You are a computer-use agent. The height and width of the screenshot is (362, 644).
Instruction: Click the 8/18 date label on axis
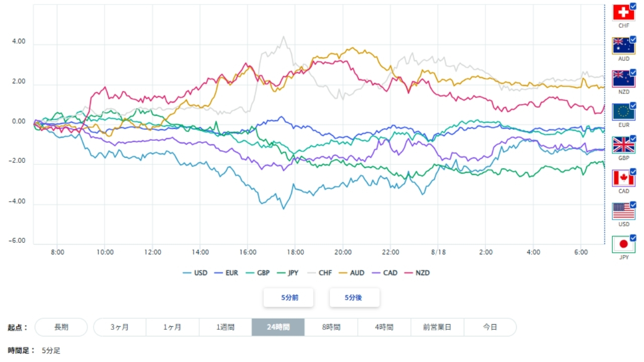click(x=439, y=252)
